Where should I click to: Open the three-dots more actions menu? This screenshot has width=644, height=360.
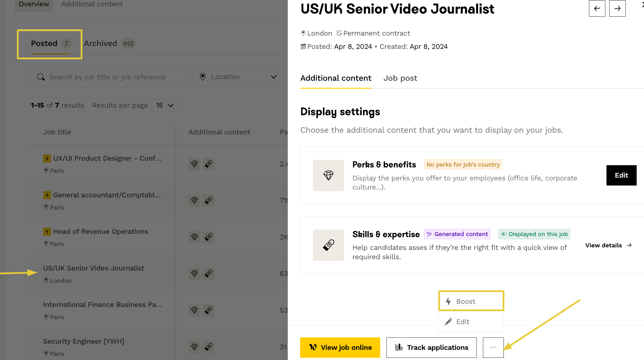click(493, 347)
